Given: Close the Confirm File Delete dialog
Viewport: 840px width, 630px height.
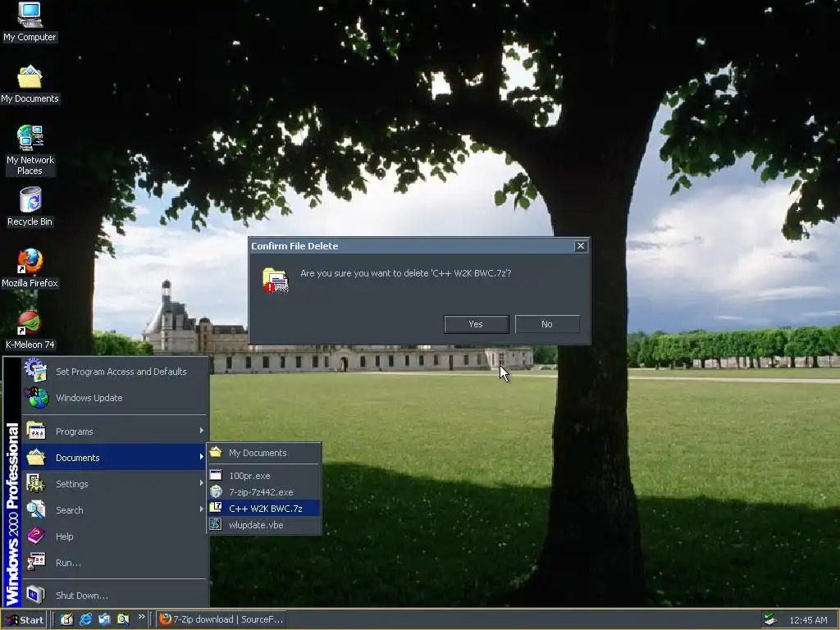Looking at the screenshot, I should [x=580, y=246].
